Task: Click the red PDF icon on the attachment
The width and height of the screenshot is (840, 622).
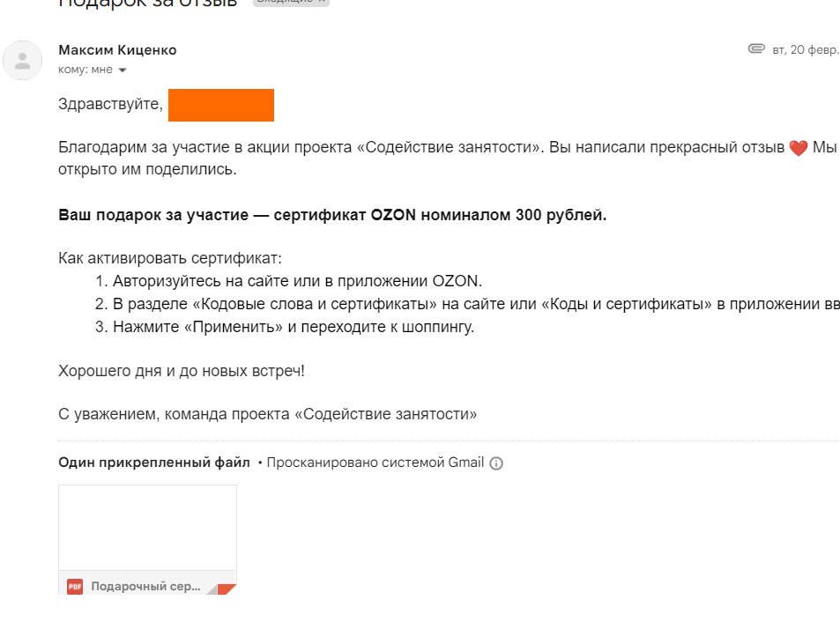Action: click(74, 587)
